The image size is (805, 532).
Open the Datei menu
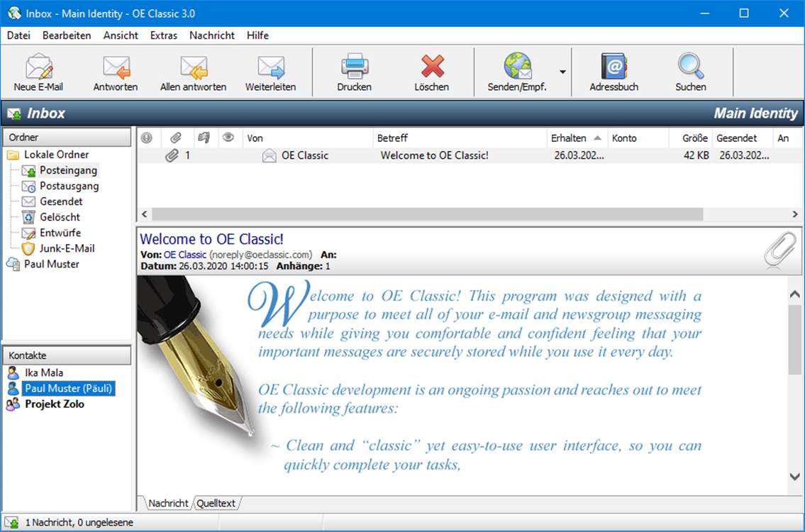[18, 35]
